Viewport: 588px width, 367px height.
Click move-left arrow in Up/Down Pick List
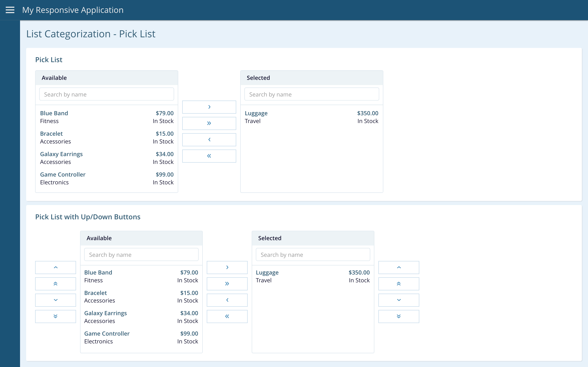pyautogui.click(x=227, y=300)
